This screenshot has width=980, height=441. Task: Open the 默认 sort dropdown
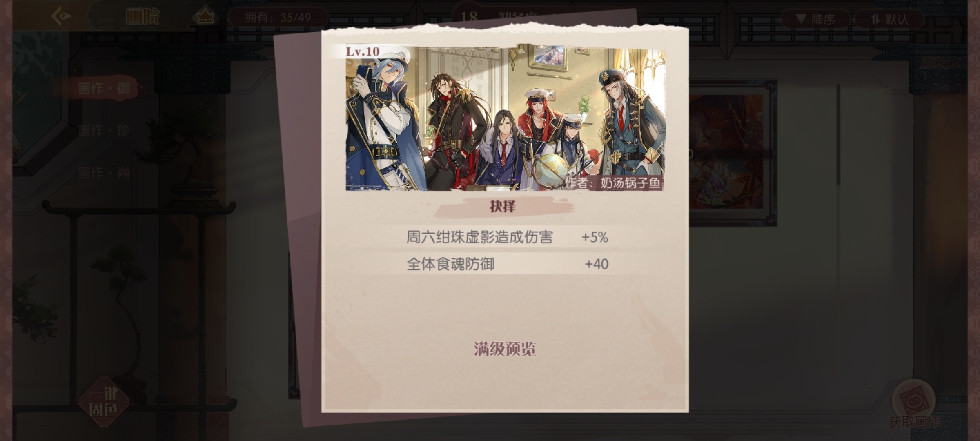889,19
